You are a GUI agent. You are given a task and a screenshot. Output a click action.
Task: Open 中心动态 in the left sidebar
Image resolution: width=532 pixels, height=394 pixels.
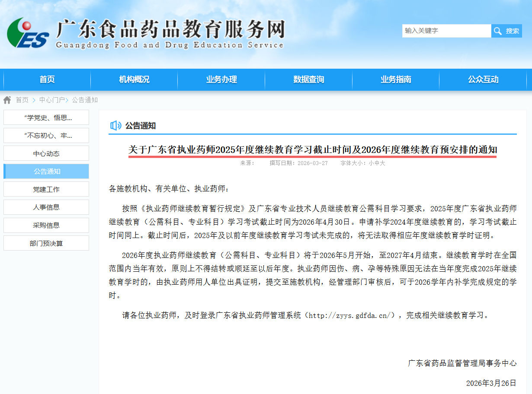(x=46, y=153)
